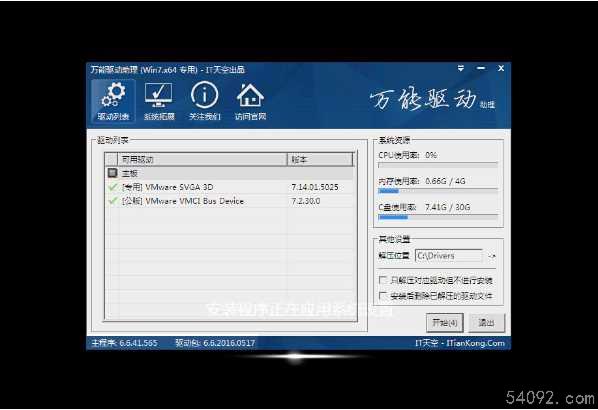Select version 7.2.30.0 cell
This screenshot has height=410, width=598.
[306, 201]
